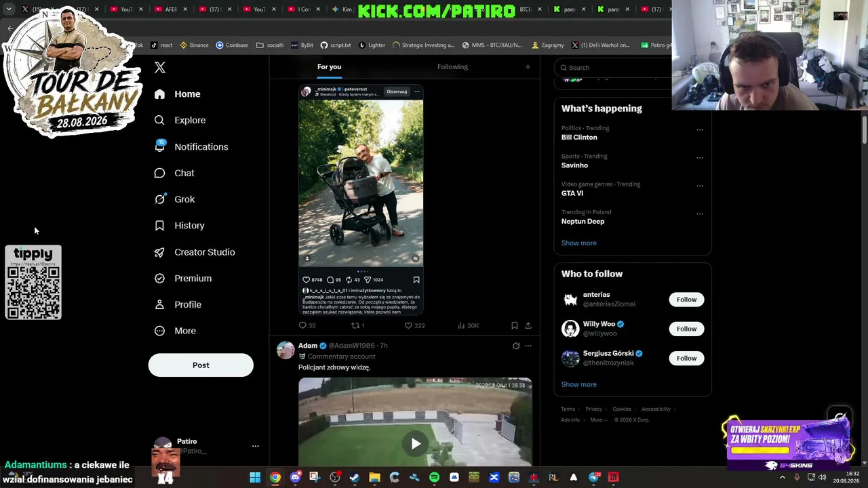Open options for Bill Clinton trend
The width and height of the screenshot is (868, 488).
tap(700, 129)
